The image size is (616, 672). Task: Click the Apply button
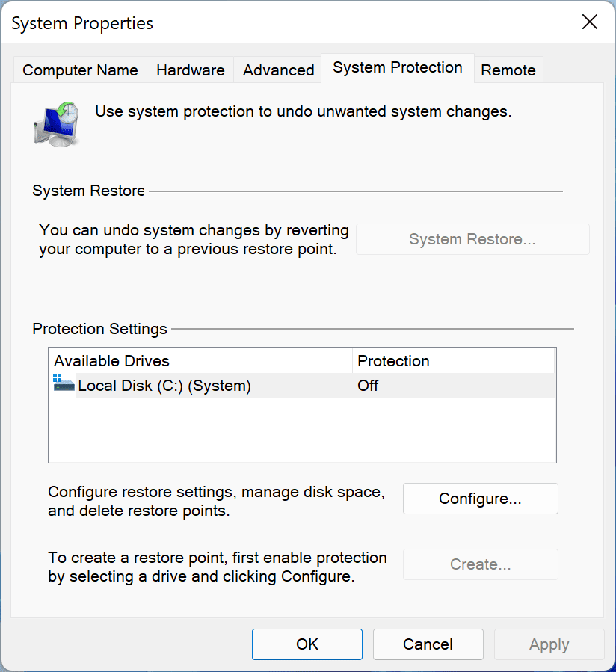pyautogui.click(x=549, y=644)
